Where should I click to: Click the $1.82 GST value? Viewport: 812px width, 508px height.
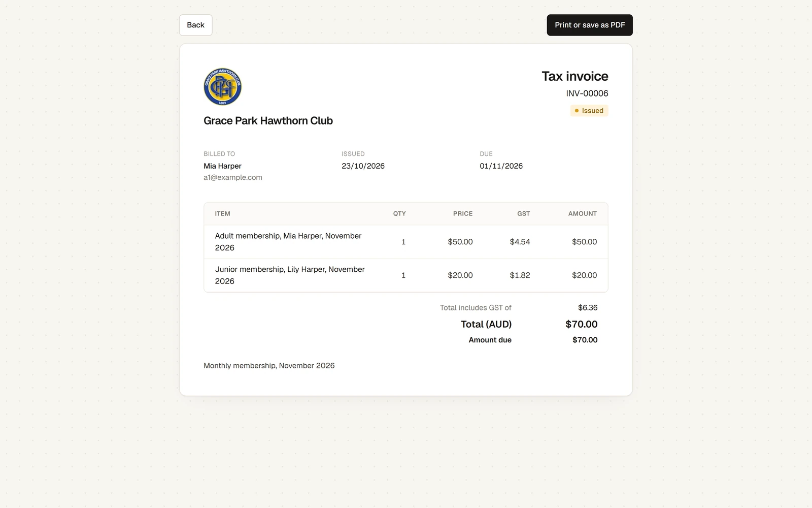coord(520,275)
